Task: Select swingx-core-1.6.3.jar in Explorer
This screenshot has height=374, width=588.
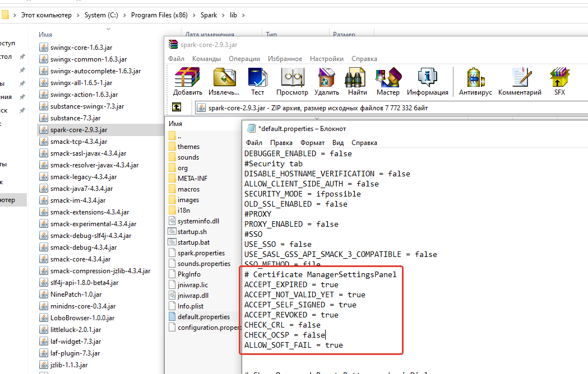Action: tap(81, 48)
